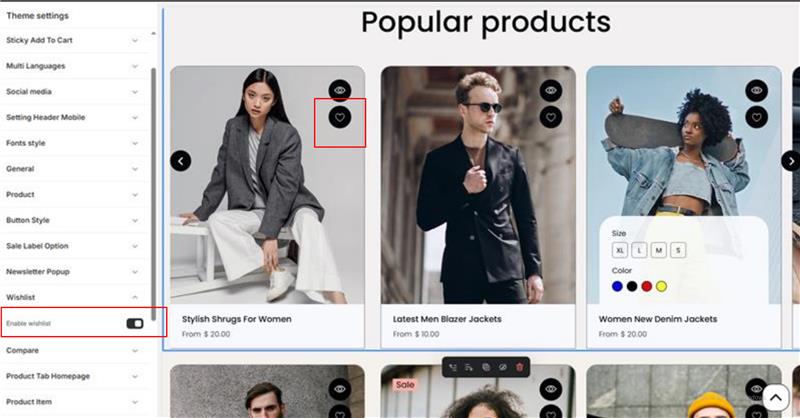Click From $ 20.00 price under Women New Denim Jackets
Image resolution: width=800 pixels, height=418 pixels.
point(622,334)
